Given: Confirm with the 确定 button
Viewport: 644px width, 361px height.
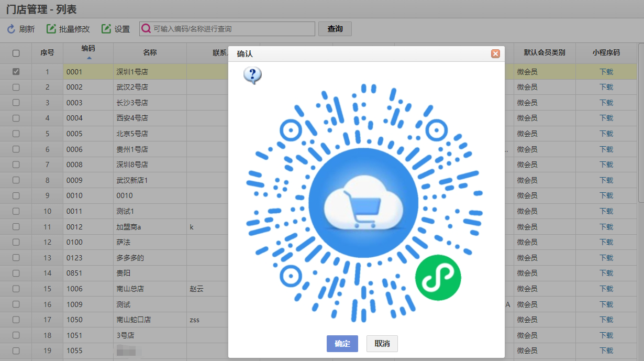Looking at the screenshot, I should coord(342,344).
